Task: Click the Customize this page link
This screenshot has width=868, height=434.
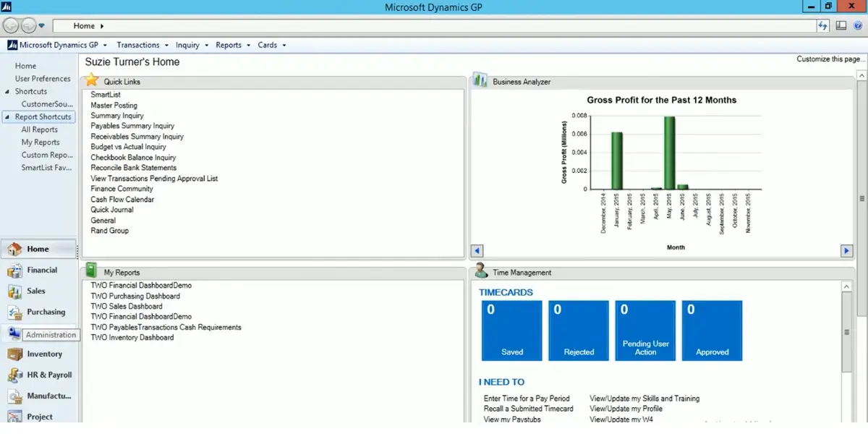Action: click(x=830, y=59)
